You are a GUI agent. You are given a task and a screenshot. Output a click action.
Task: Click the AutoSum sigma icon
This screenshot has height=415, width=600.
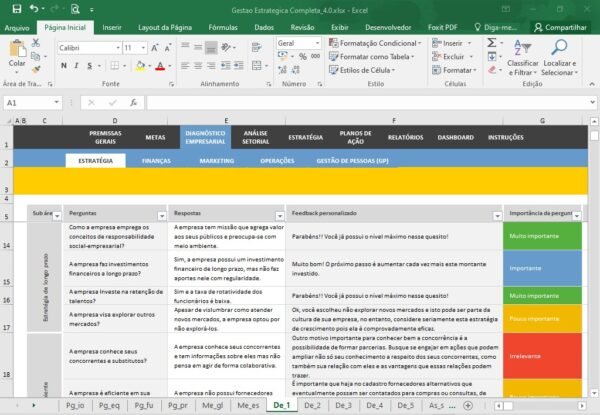pos(492,42)
